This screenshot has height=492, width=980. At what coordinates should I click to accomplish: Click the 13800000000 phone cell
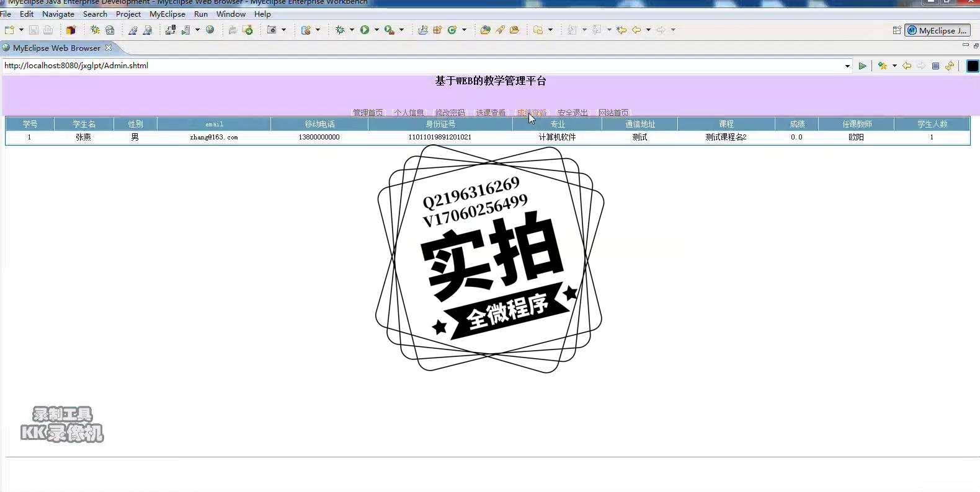[x=319, y=138]
